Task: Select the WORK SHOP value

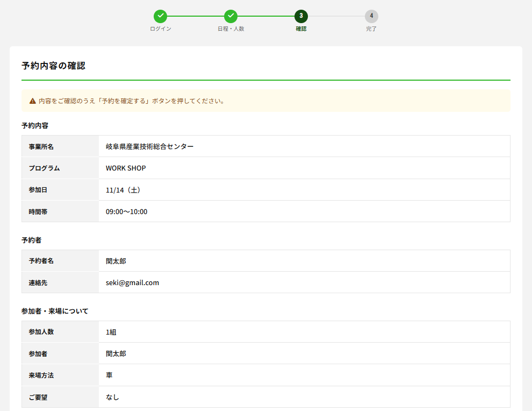Action: tap(126, 168)
